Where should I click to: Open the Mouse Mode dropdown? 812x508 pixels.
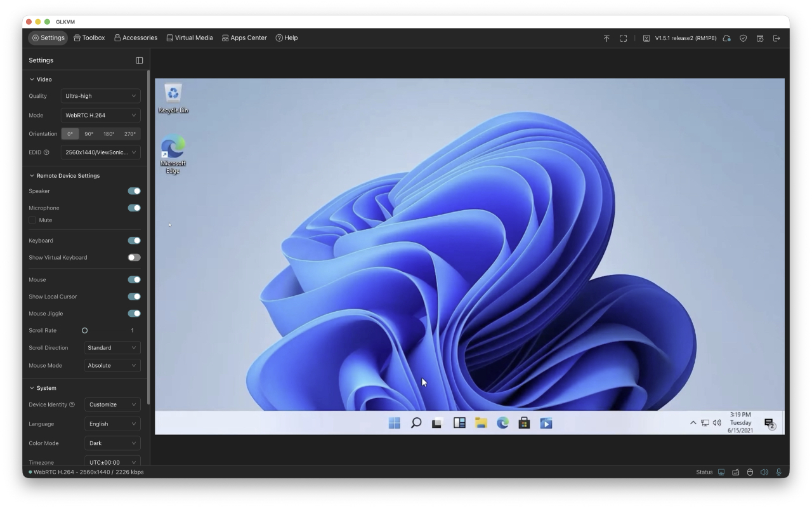click(x=112, y=366)
